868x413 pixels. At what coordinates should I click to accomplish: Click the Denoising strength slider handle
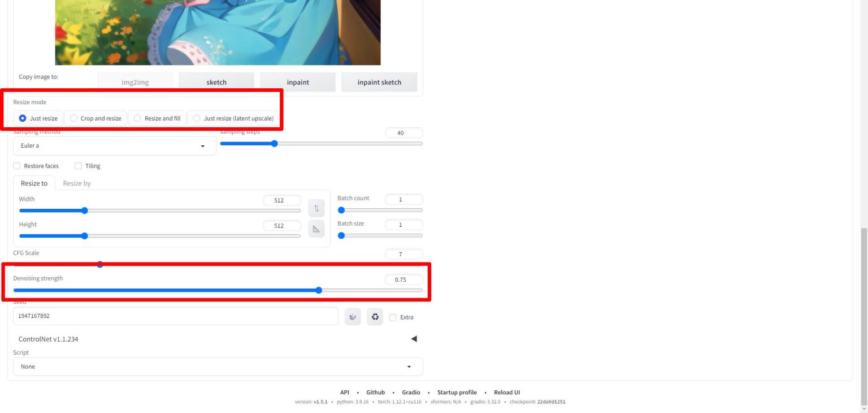click(x=319, y=290)
